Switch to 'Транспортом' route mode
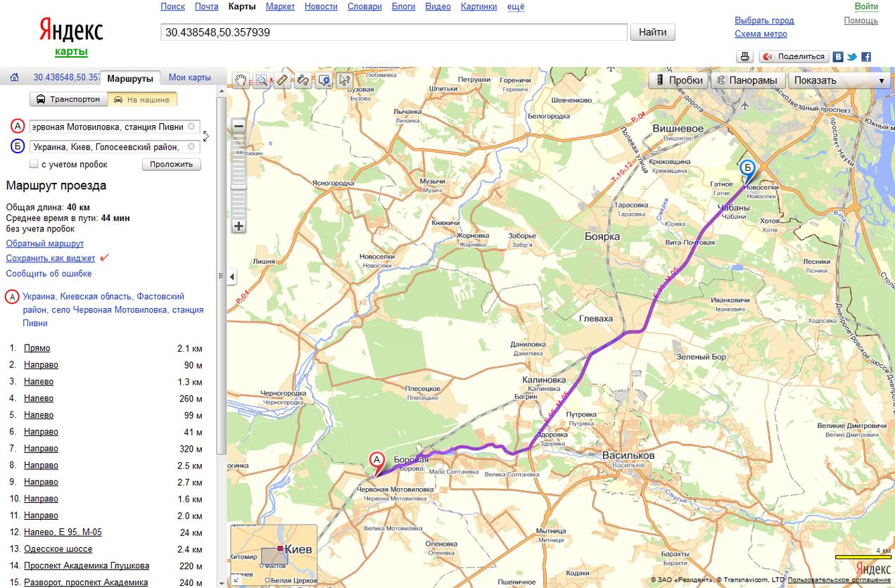The width and height of the screenshot is (895, 588). pos(68,99)
